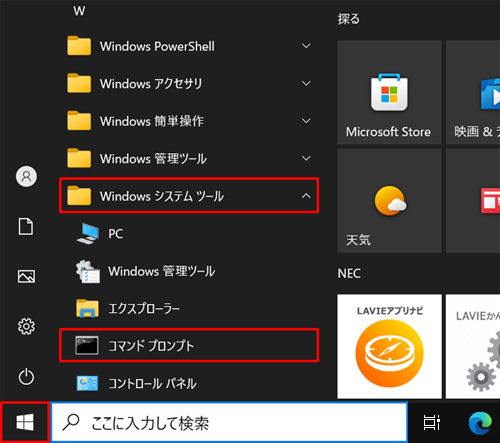Open the Documents sidebar icon
The image size is (500, 443).
point(26,227)
